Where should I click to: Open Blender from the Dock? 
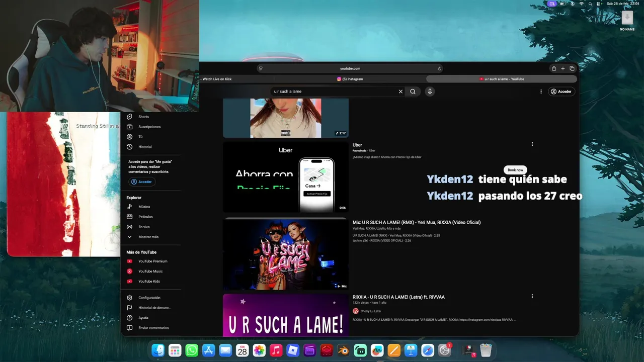(x=343, y=350)
